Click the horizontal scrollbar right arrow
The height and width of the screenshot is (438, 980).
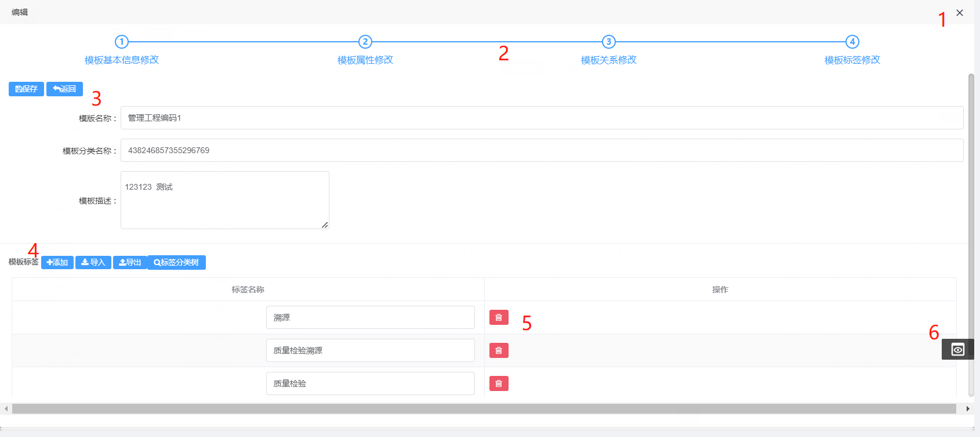(967, 409)
